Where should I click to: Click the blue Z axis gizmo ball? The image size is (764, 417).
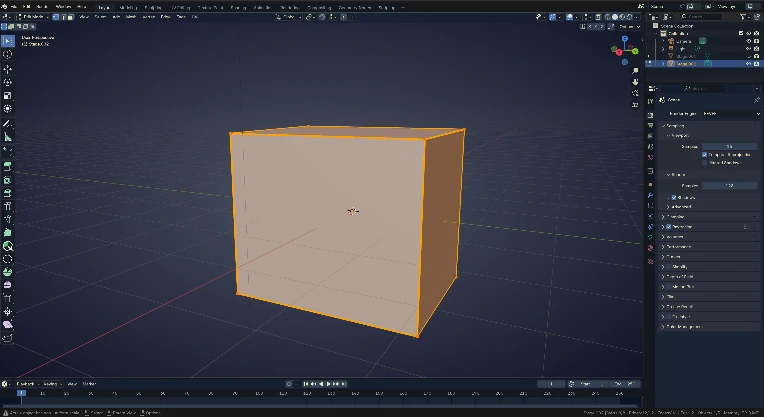click(625, 38)
